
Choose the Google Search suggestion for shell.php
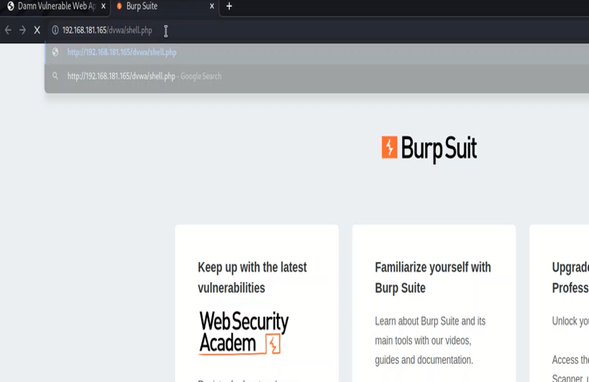pos(317,76)
